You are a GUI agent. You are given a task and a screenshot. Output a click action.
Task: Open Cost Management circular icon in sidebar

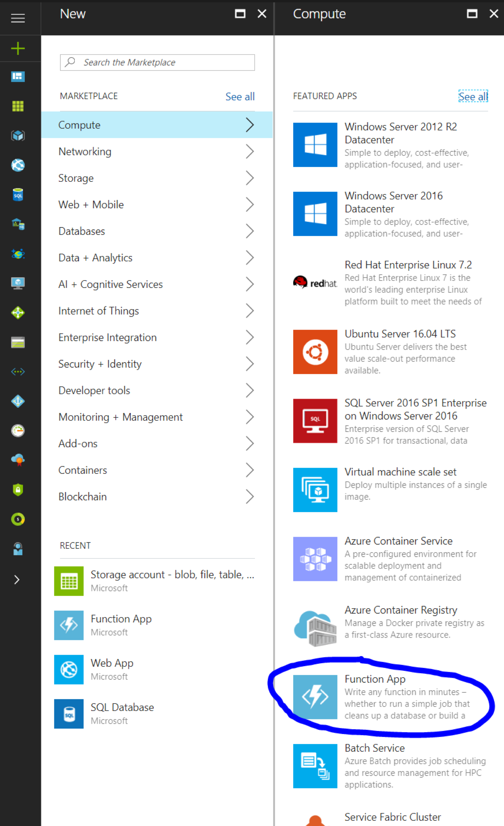[18, 519]
